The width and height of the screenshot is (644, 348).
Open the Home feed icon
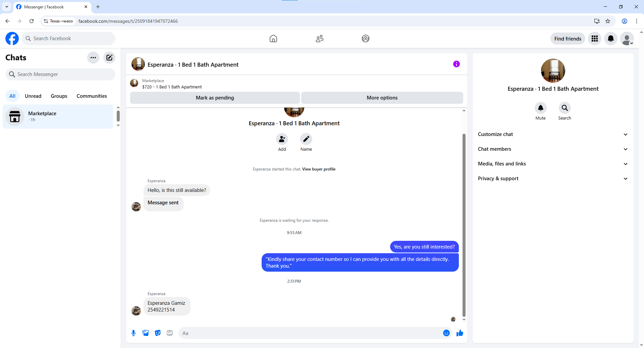(x=273, y=39)
